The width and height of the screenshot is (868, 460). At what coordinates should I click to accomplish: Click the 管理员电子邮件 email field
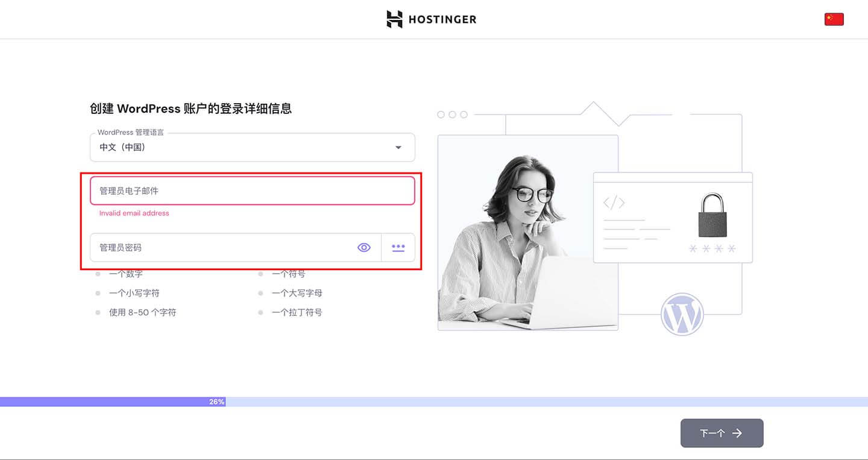pyautogui.click(x=252, y=191)
